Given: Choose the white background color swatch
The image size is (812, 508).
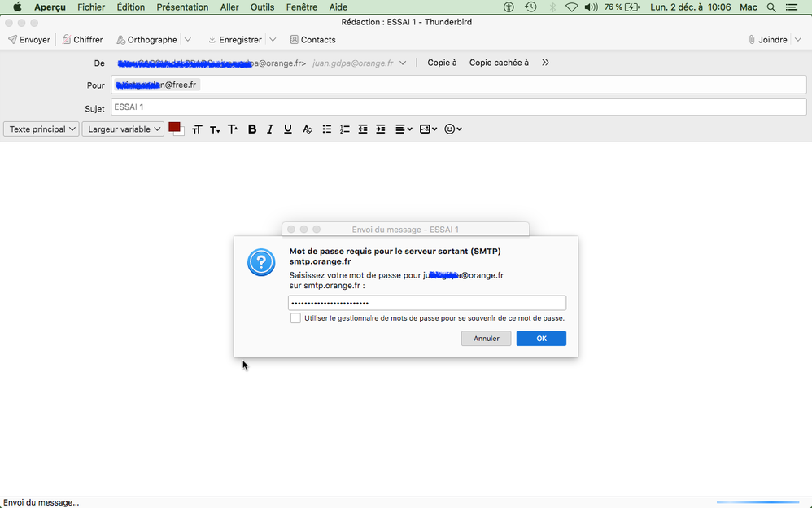Looking at the screenshot, I should point(181,132).
